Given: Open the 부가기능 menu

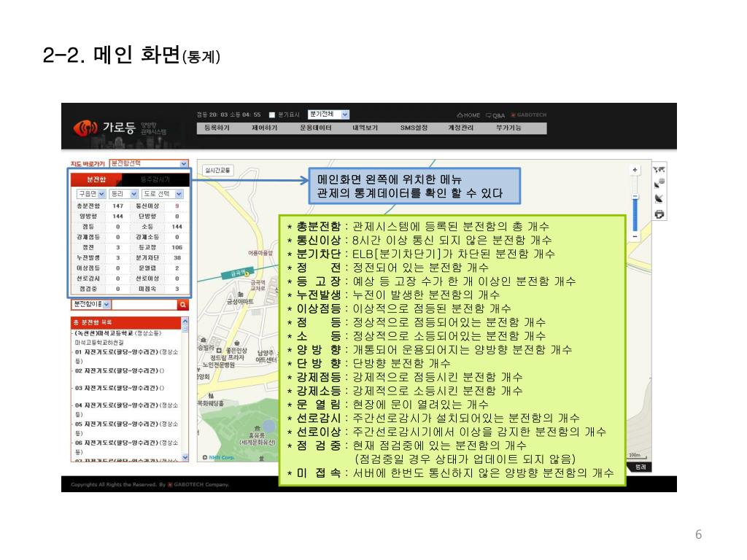Looking at the screenshot, I should pos(508,128).
